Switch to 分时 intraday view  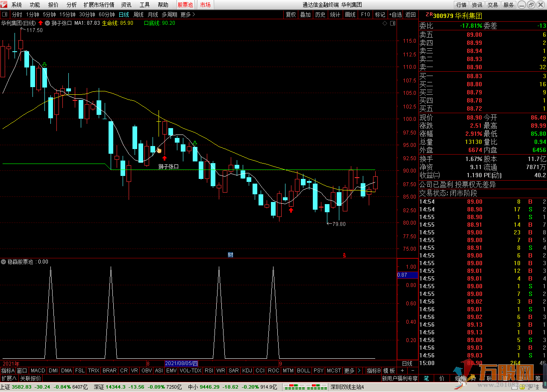point(17,15)
